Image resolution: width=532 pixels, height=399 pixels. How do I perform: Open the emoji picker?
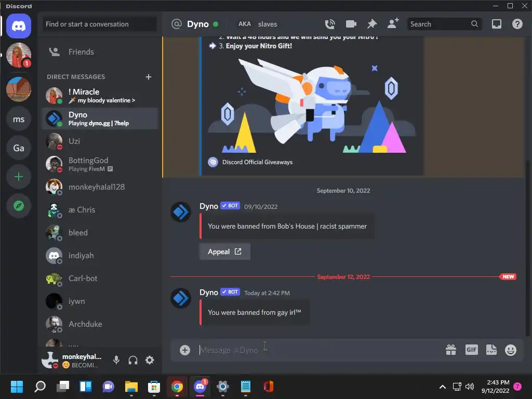point(511,350)
